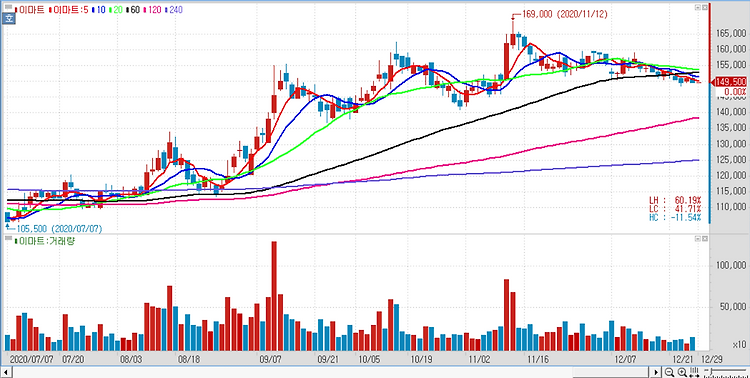This screenshot has height=378, width=750.
Task: Click the 12/21 date on the time axis
Action: click(683, 358)
